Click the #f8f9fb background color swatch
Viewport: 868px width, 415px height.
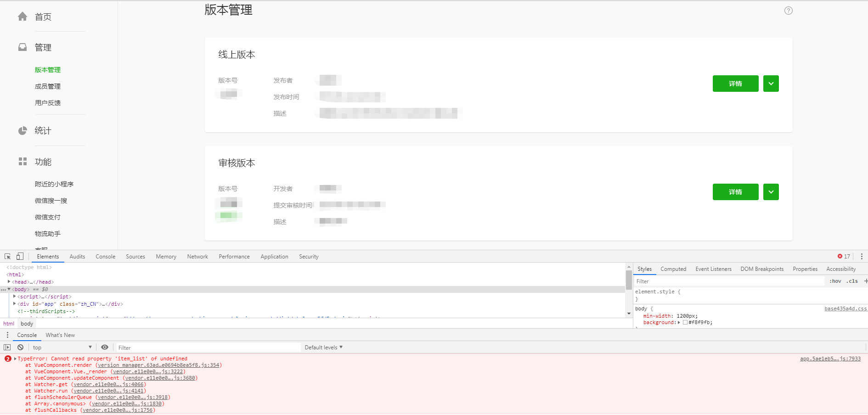(685, 322)
